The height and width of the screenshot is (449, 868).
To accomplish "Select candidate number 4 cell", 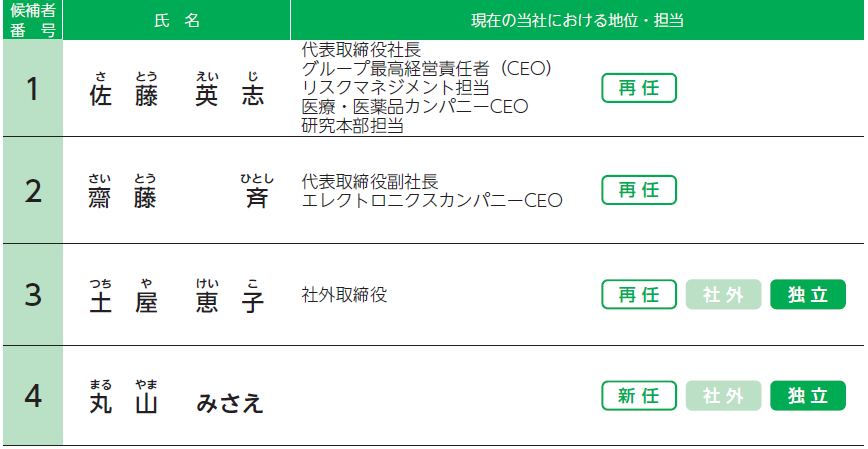I will coord(33,396).
